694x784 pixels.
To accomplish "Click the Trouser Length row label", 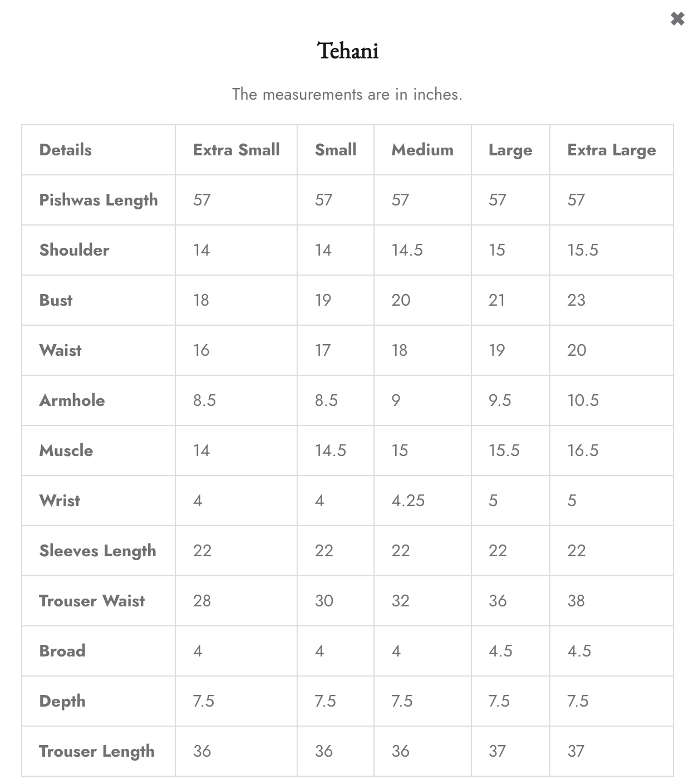I will coord(97,751).
